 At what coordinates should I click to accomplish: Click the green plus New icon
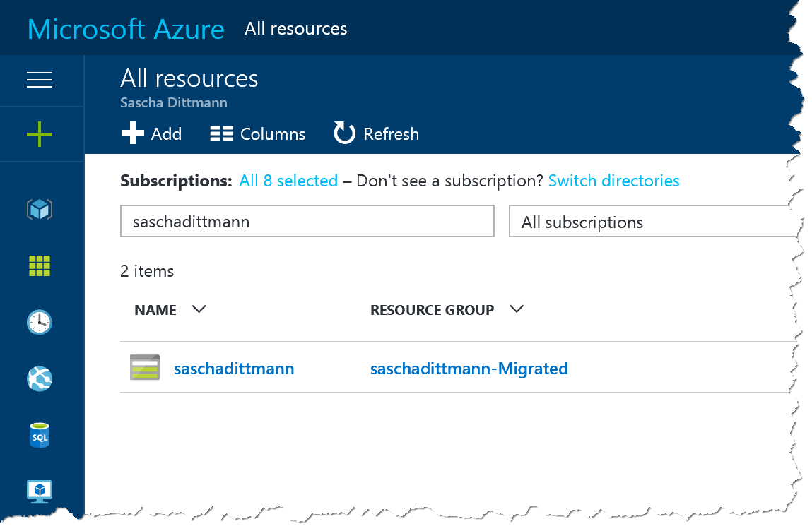[x=40, y=133]
